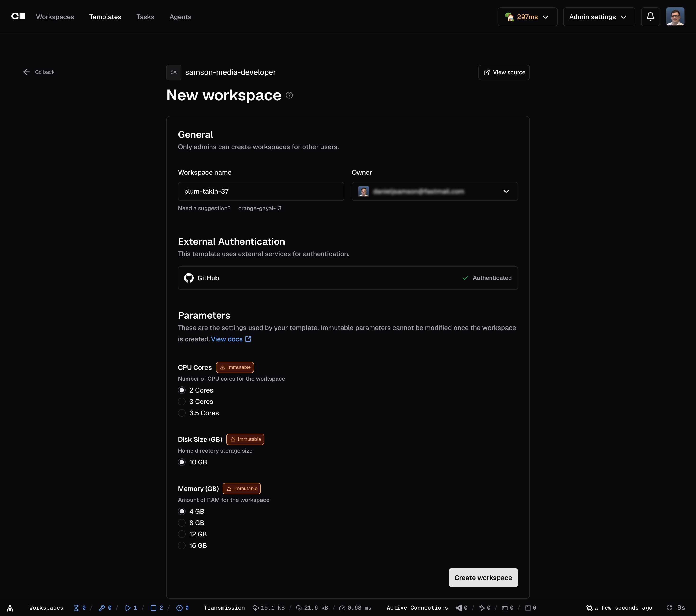Click the GitHub logo icon
696x616 pixels.
point(189,278)
